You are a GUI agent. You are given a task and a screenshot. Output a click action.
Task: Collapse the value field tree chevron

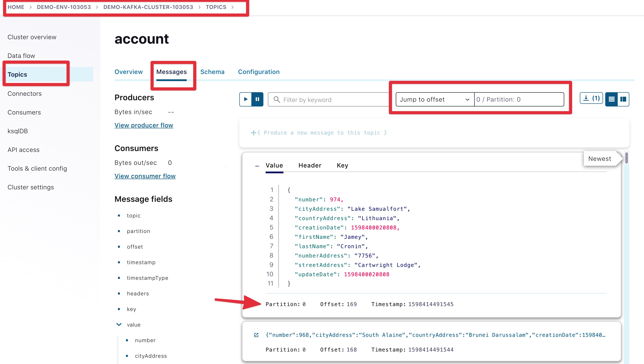[119, 325]
